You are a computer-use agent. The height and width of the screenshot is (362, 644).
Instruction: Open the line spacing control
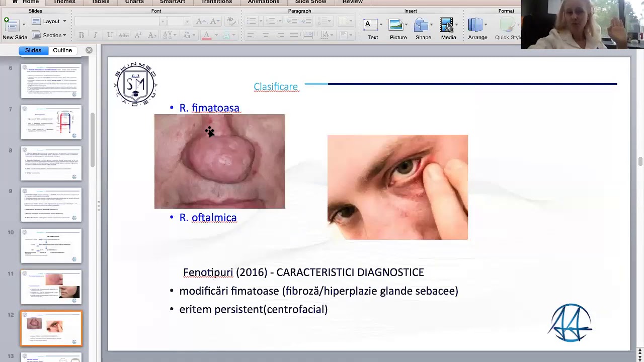(326, 21)
